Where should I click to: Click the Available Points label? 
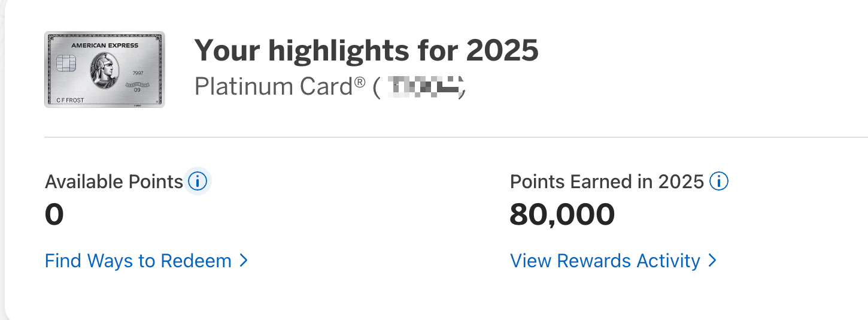coord(114,182)
